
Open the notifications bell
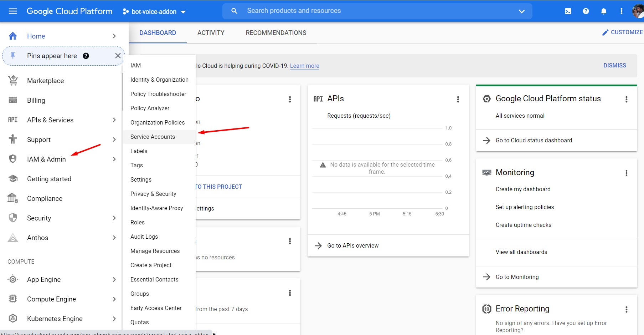[604, 11]
